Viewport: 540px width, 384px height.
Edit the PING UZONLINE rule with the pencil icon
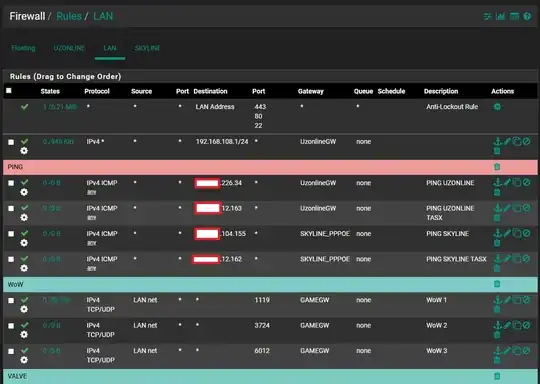(x=507, y=182)
